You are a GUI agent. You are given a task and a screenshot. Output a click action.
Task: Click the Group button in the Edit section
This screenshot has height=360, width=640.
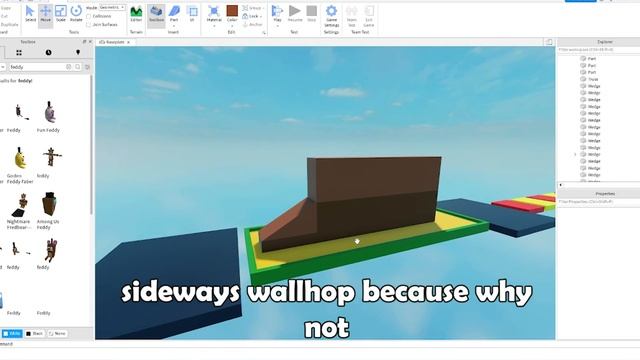click(x=253, y=8)
